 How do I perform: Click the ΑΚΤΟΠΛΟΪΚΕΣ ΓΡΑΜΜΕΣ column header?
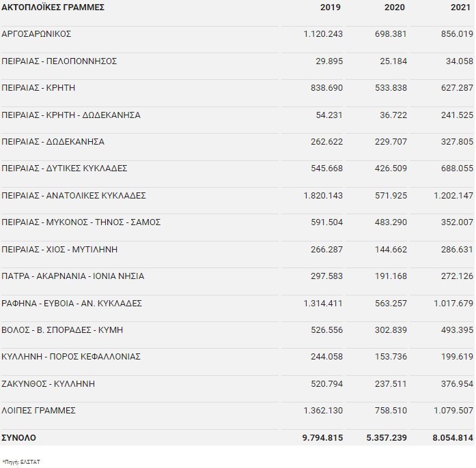click(x=53, y=8)
